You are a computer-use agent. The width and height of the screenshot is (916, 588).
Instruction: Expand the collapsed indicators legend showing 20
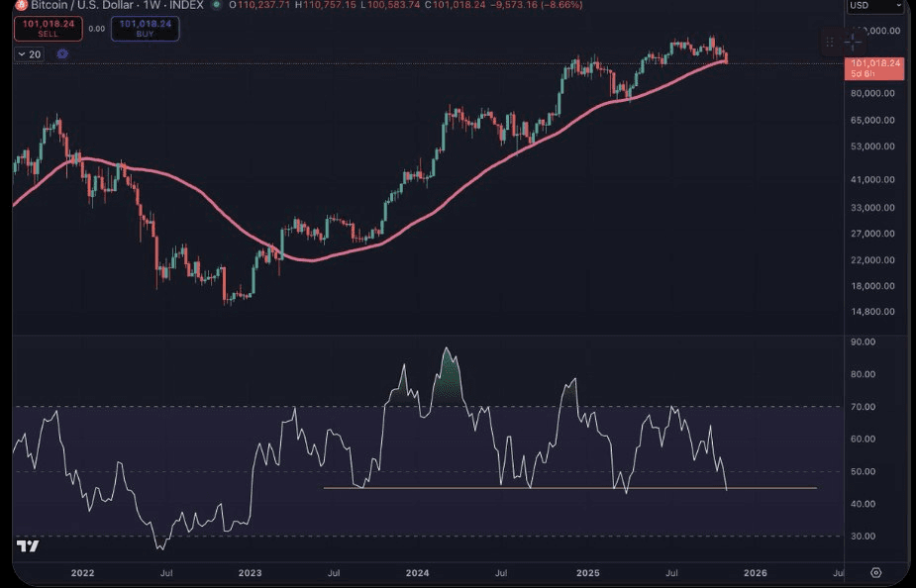click(29, 53)
